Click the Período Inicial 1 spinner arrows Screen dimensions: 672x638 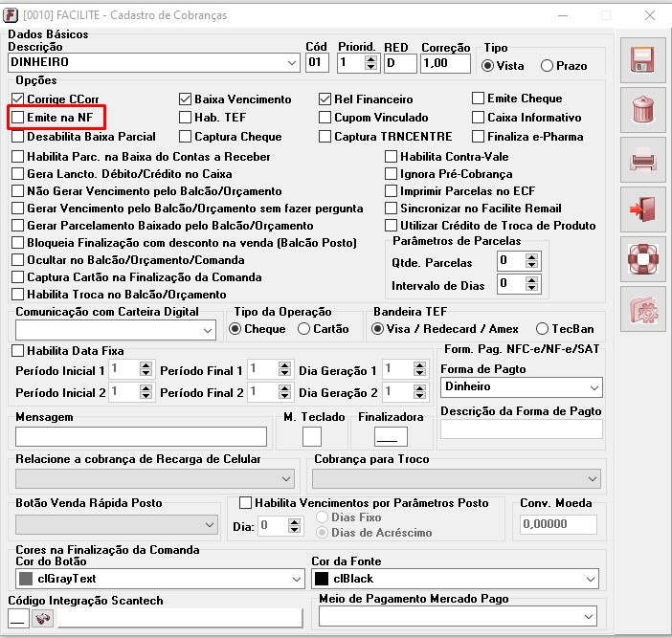[146, 369]
